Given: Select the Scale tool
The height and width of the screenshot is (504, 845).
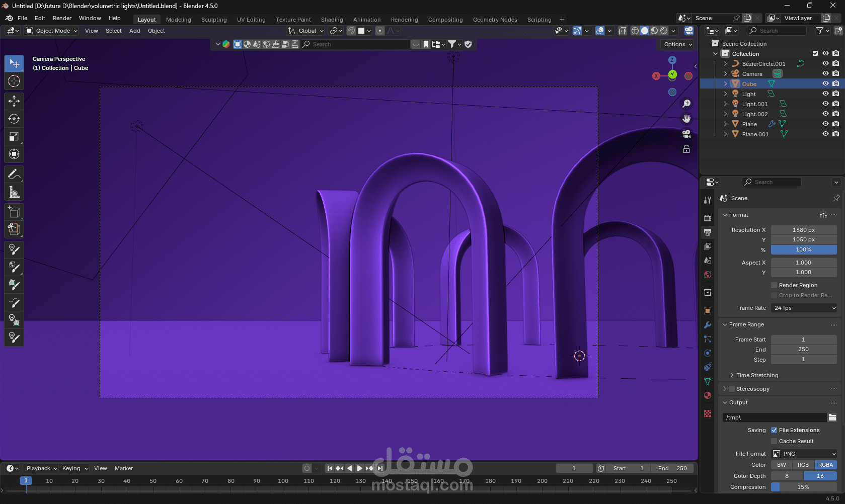Looking at the screenshot, I should tap(14, 137).
